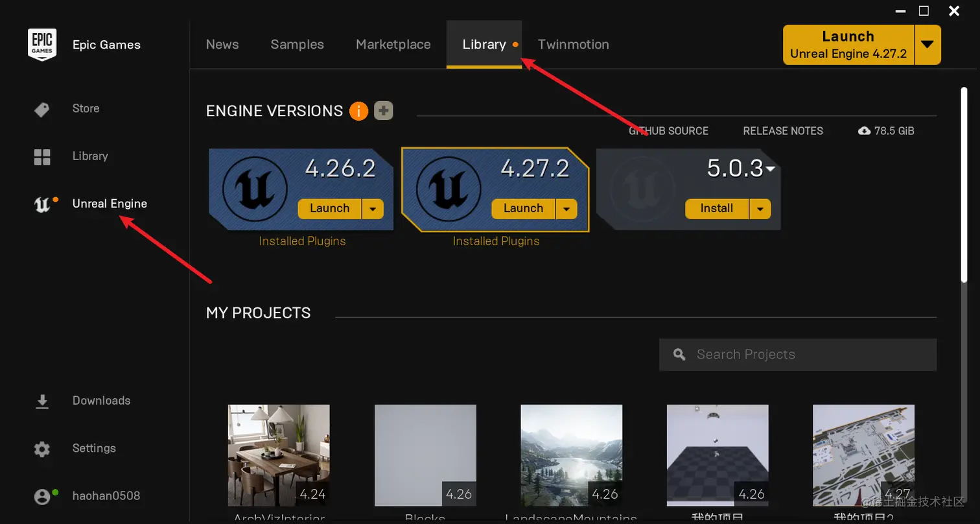
Task: Open the ArchVizInterior project thumbnail
Action: tap(278, 455)
